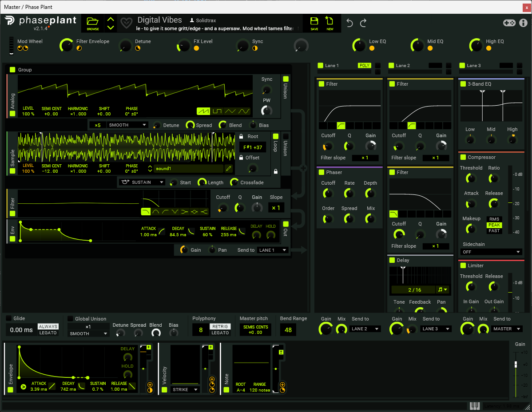Select the high-pass type in the generator Filter
532x412 pixels.
pyautogui.click(x=165, y=212)
